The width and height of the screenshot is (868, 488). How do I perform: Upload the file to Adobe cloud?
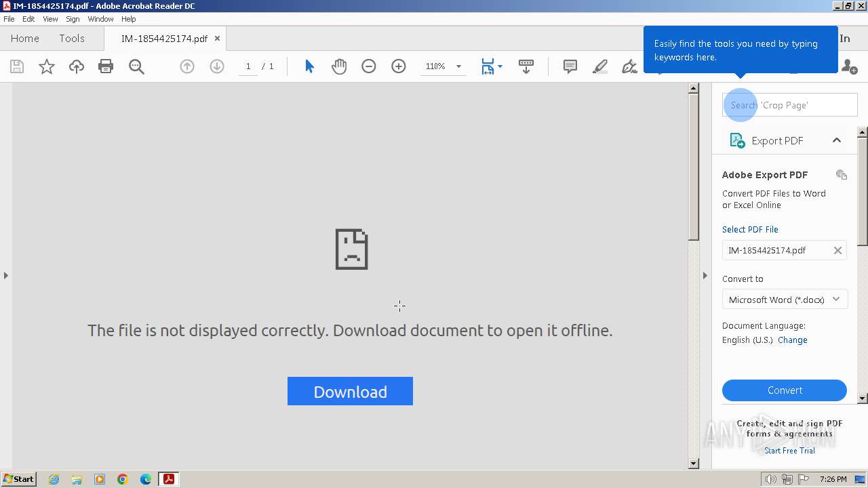click(x=77, y=66)
